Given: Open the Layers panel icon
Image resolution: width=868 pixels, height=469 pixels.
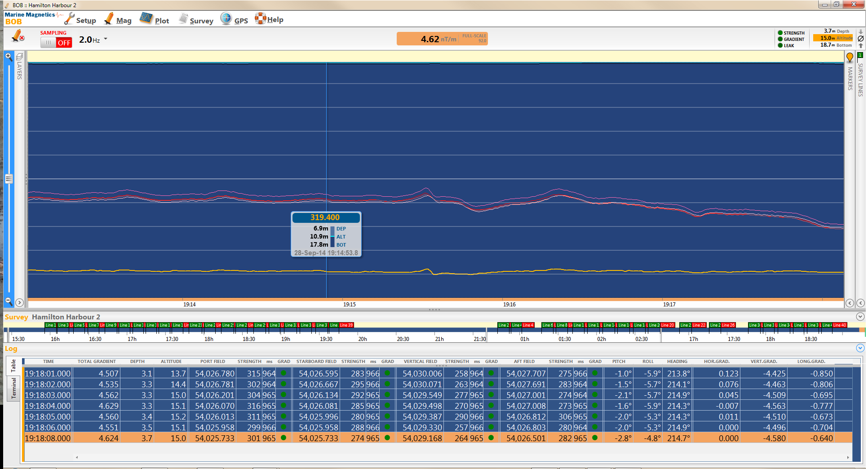Looking at the screenshot, I should coord(19,58).
